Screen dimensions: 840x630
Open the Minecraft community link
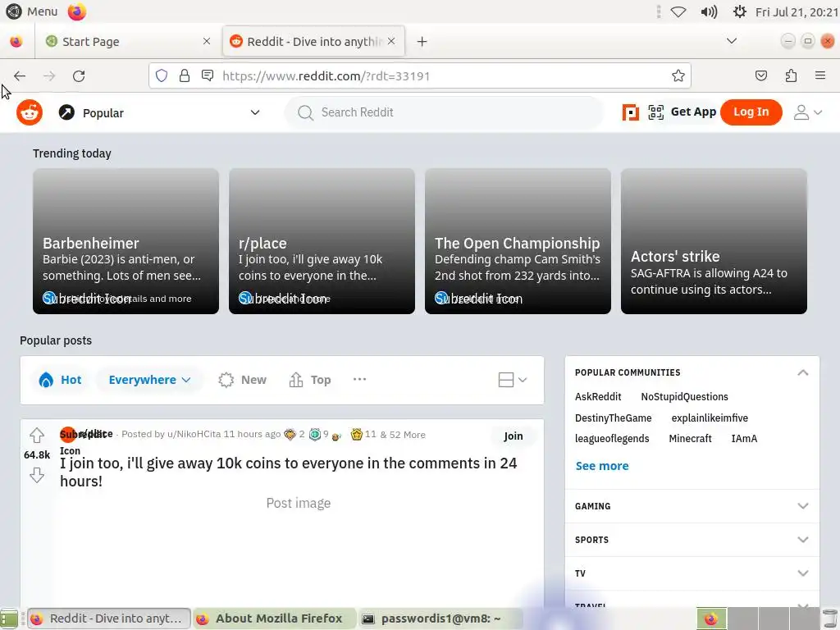click(690, 439)
